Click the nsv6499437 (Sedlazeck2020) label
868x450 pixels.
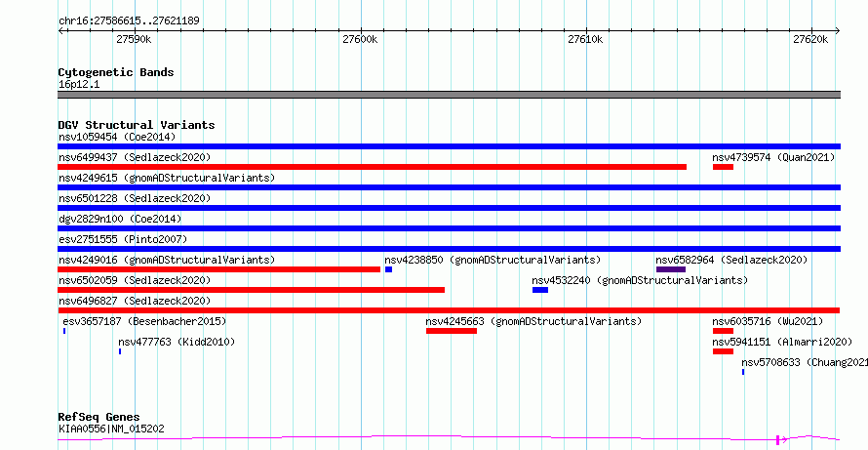point(135,158)
